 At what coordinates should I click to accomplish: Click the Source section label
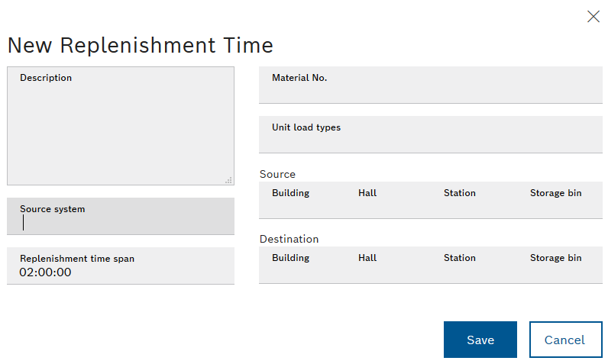277,174
